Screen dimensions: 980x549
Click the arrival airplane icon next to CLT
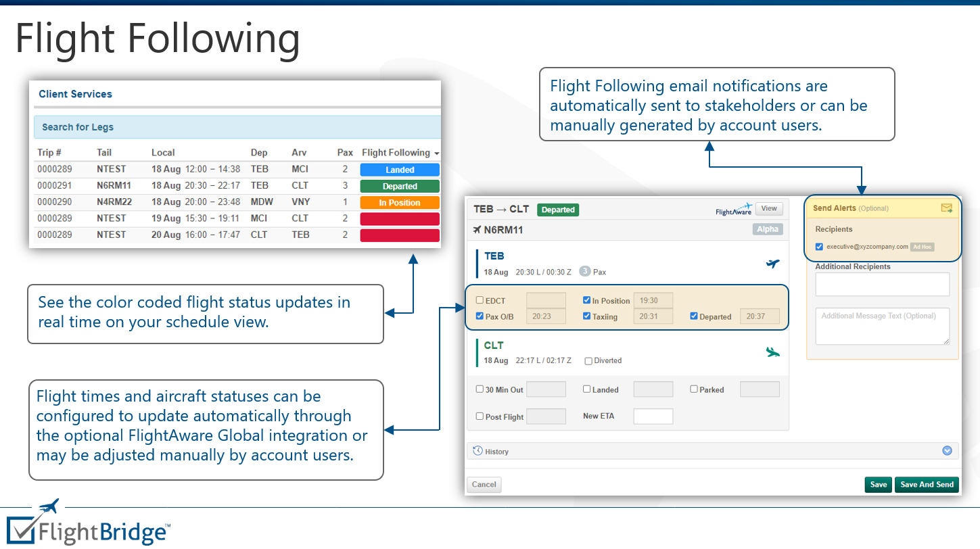pos(773,352)
